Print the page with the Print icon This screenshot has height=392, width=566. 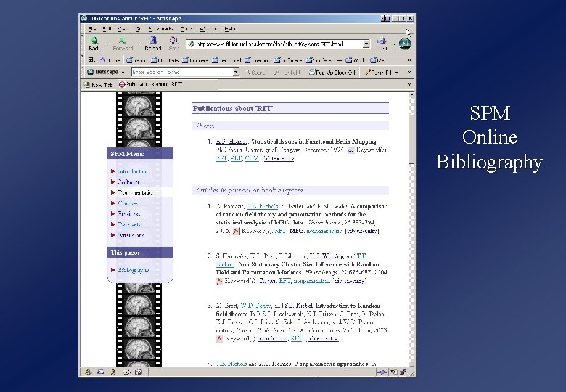pos(382,44)
